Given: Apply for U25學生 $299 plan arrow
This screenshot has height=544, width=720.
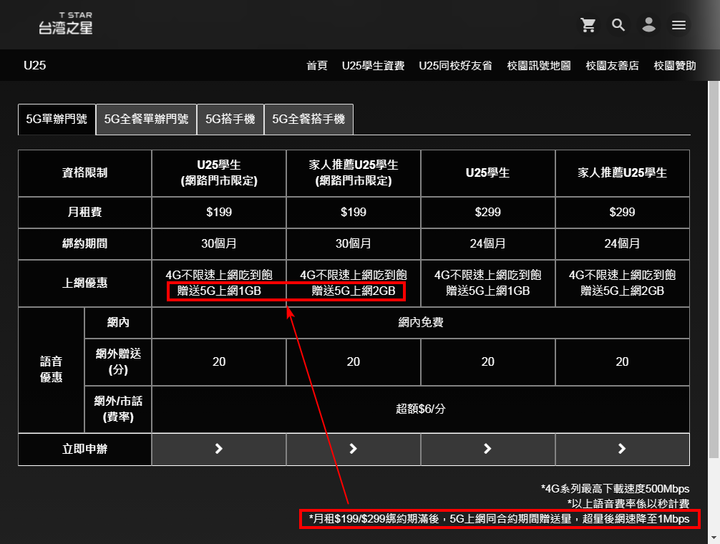Looking at the screenshot, I should (x=488, y=449).
